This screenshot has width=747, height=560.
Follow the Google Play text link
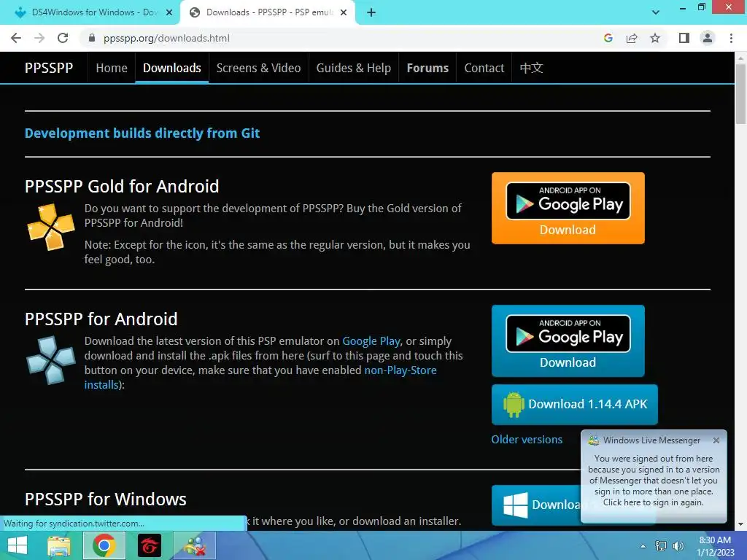(x=371, y=341)
